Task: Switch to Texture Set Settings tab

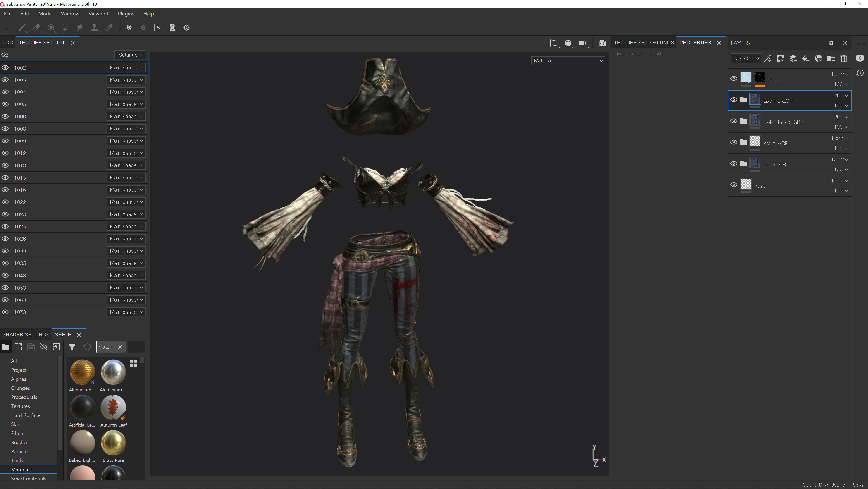Action: click(x=643, y=43)
